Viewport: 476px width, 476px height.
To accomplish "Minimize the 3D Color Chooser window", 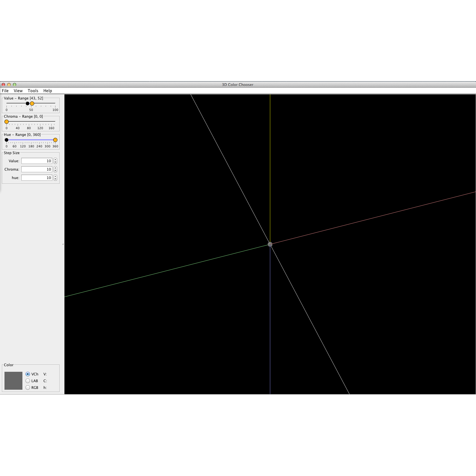I will click(x=9, y=85).
